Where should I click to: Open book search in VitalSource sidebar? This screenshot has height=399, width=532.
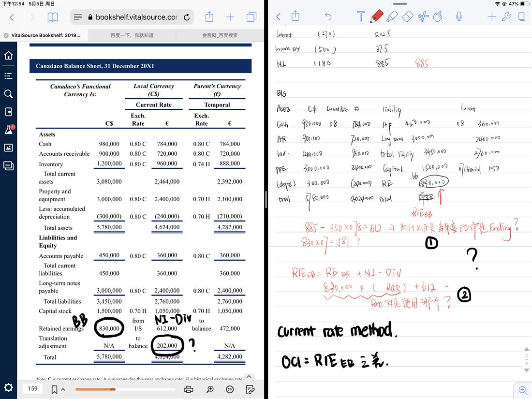9,94
